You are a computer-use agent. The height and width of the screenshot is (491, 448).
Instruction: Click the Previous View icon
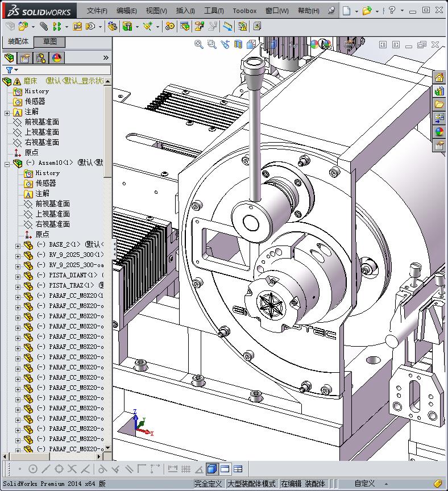pos(225,44)
